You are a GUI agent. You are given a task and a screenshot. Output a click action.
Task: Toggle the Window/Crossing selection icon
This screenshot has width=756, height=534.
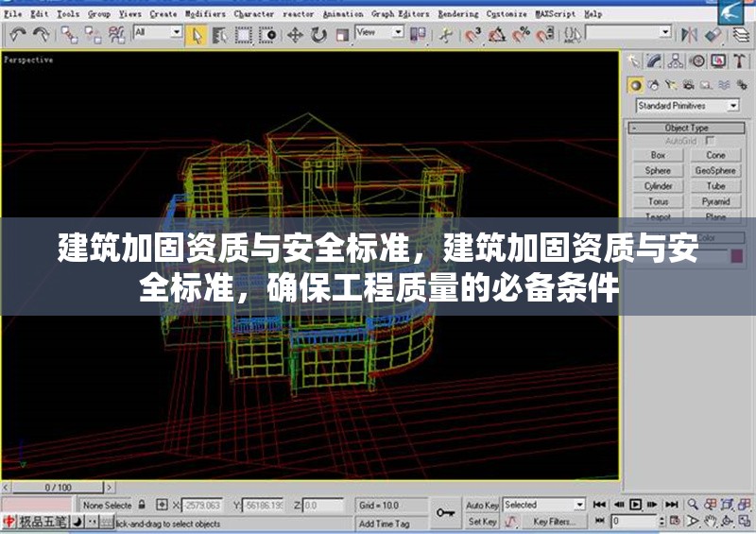point(267,35)
